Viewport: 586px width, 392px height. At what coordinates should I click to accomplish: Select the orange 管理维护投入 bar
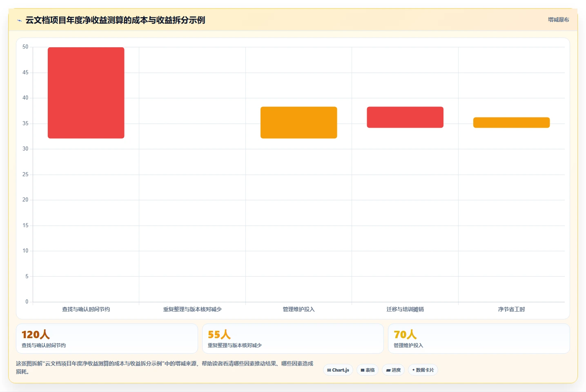(x=299, y=122)
